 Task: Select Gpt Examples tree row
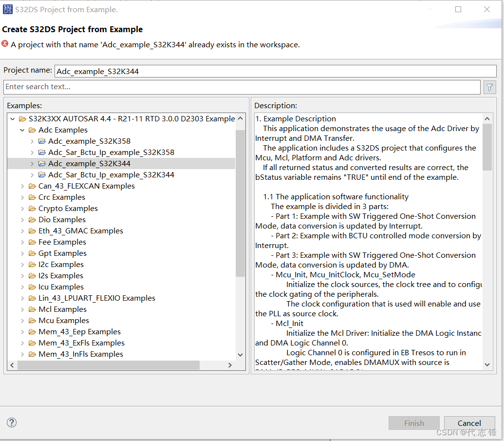click(x=62, y=253)
